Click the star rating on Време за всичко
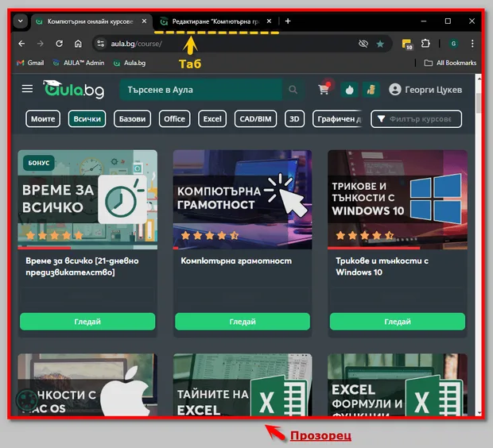Viewport: 493px width, 448px height. (54, 235)
